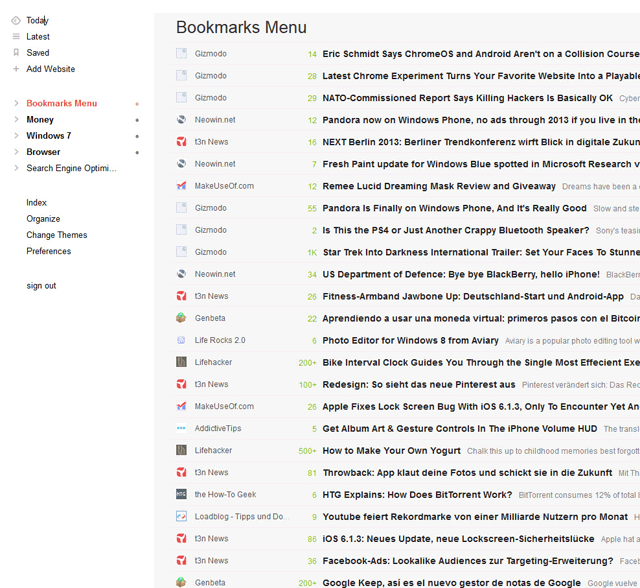640x588 pixels.
Task: Click MakeUseOf favicon on Apple Lock Screen row
Action: [181, 406]
